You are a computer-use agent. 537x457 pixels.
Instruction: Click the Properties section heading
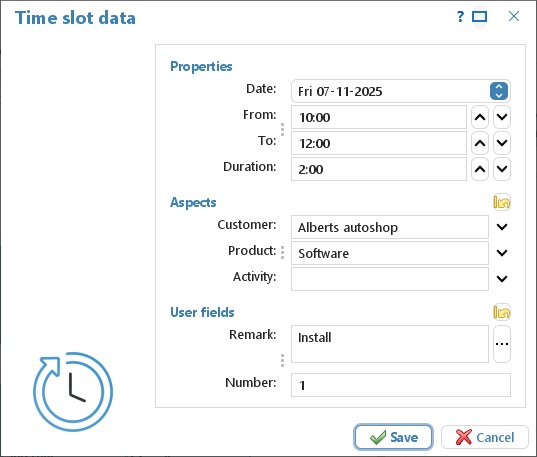[x=201, y=66]
